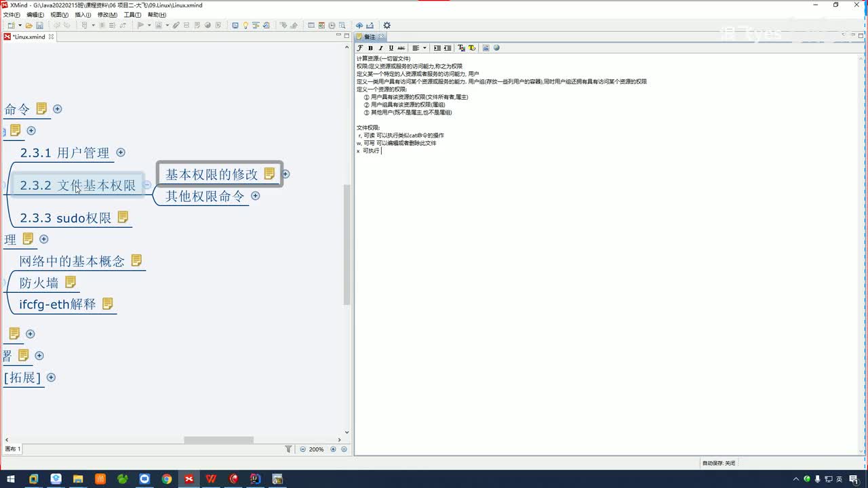This screenshot has width=868, height=488.
Task: Open the 插入 menu
Action: pos(83,15)
